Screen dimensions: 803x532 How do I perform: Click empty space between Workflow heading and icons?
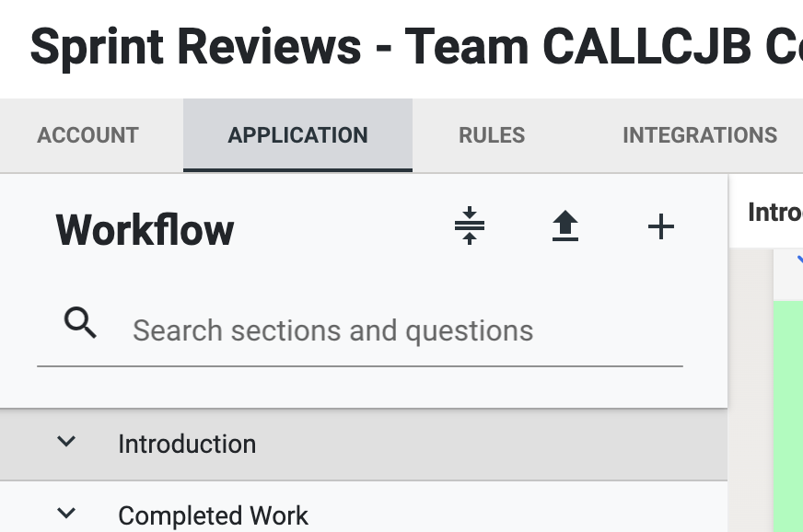click(x=341, y=228)
